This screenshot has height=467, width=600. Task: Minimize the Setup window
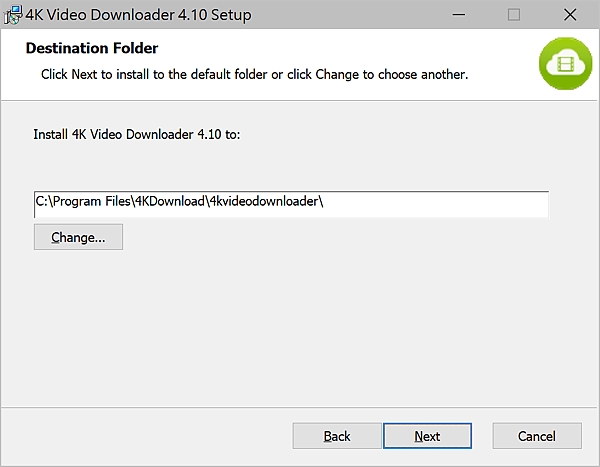click(458, 15)
